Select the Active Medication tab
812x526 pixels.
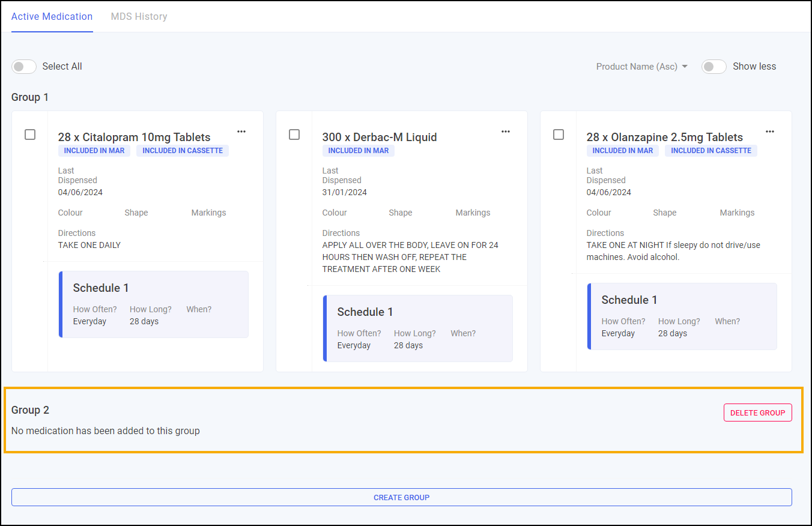(52, 16)
